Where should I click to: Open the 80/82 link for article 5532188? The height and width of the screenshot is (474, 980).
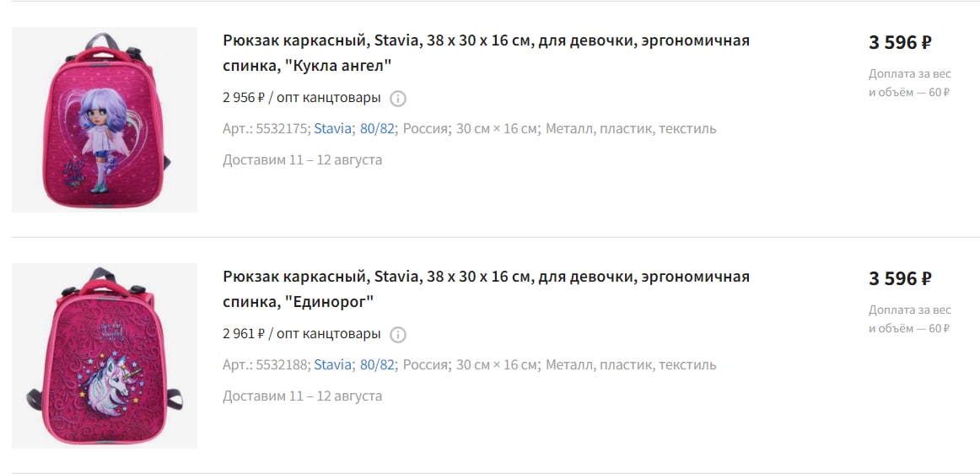(x=378, y=364)
